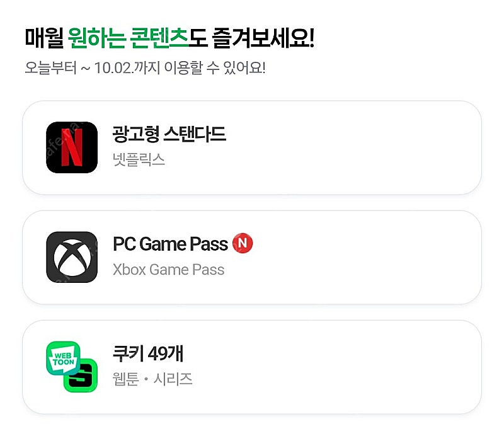Click the 넷플릭스 subtitle text
Image resolution: width=504 pixels, height=441 pixels.
[139, 159]
